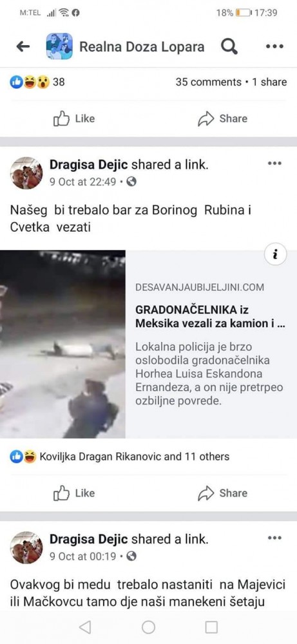Open the shared video thumbnail of Mexico mayor
This screenshot has height=644, width=297.
point(62,344)
